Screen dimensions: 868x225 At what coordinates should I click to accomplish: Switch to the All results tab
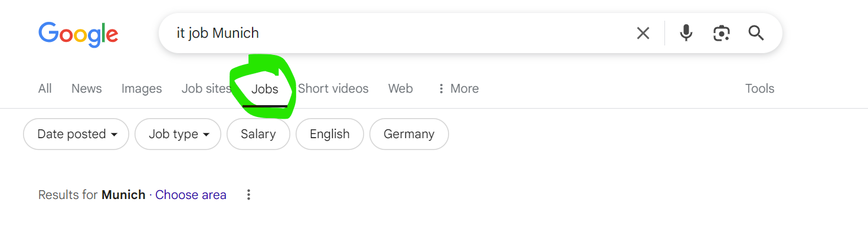pos(45,89)
